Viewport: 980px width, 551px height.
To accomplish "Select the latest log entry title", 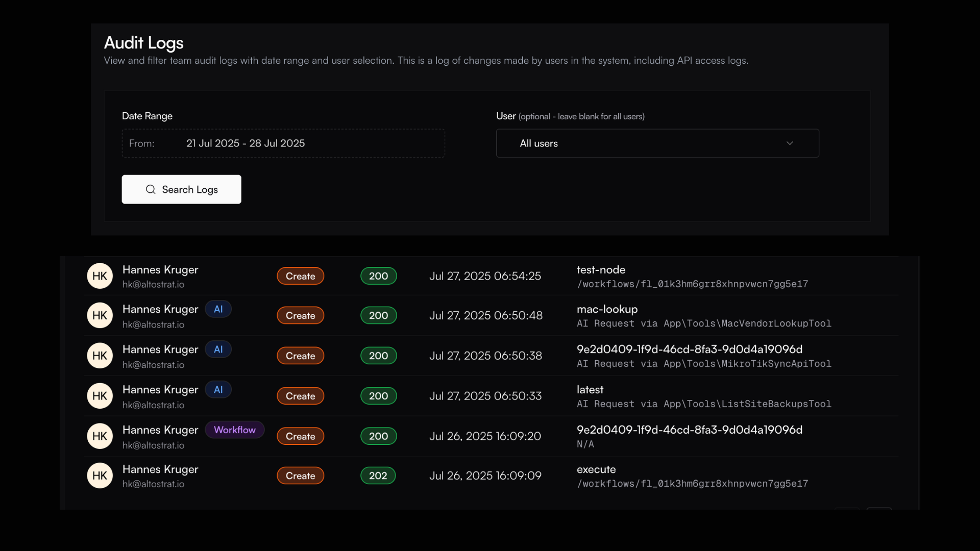I will pos(590,390).
